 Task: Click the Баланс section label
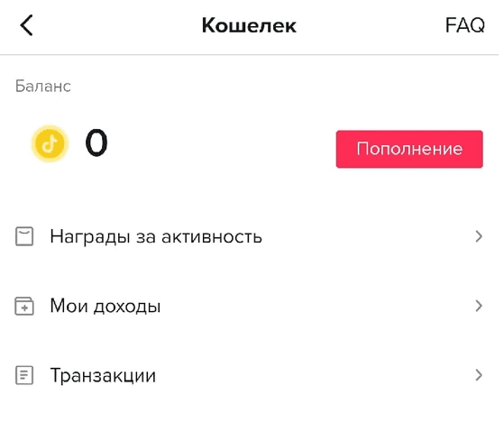pyautogui.click(x=43, y=87)
